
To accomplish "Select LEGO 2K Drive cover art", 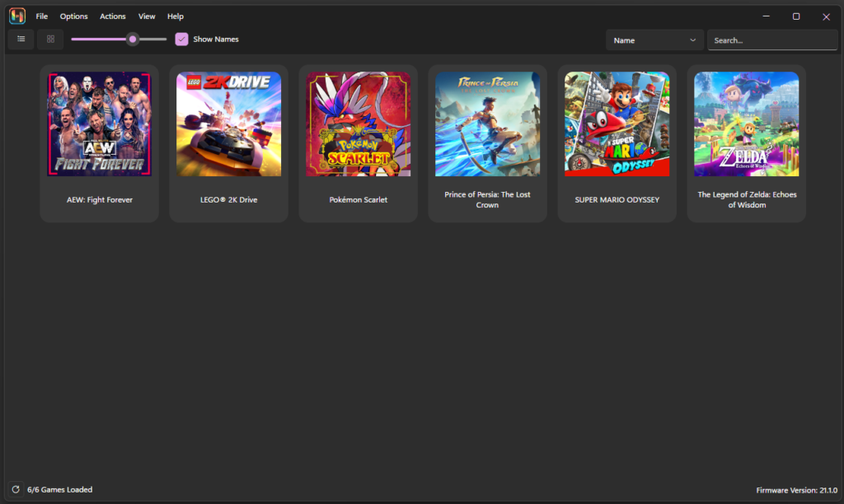I will click(x=229, y=124).
